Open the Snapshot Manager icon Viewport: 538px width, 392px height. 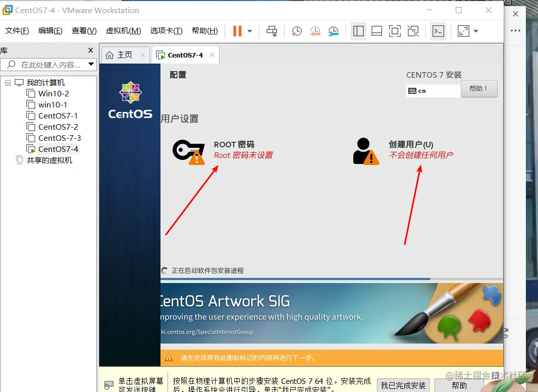pos(333,31)
